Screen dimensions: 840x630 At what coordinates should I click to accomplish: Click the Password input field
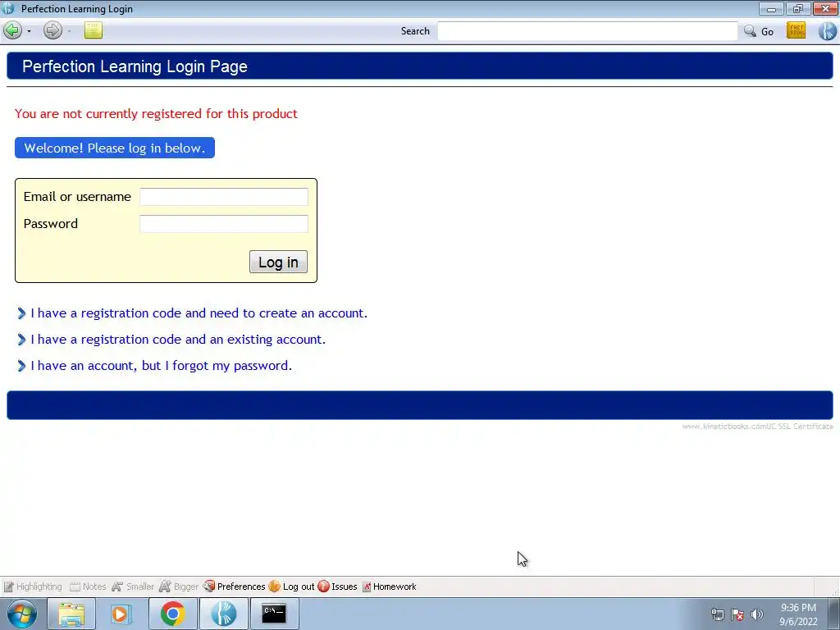[x=224, y=223]
